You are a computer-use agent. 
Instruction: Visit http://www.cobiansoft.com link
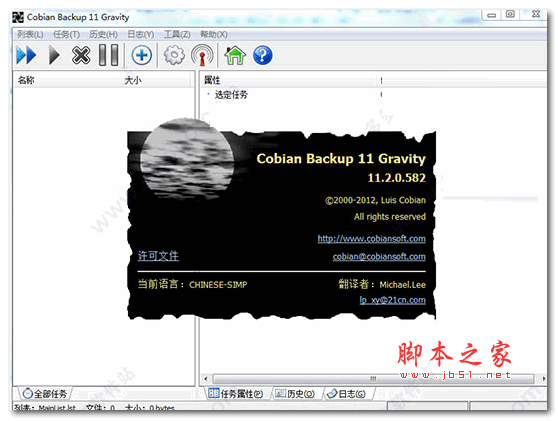tap(371, 238)
